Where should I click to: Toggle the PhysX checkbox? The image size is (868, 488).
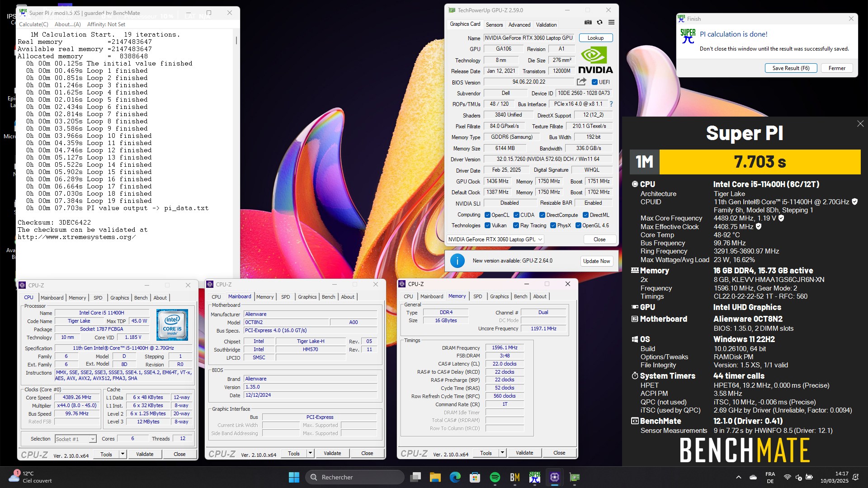click(553, 225)
